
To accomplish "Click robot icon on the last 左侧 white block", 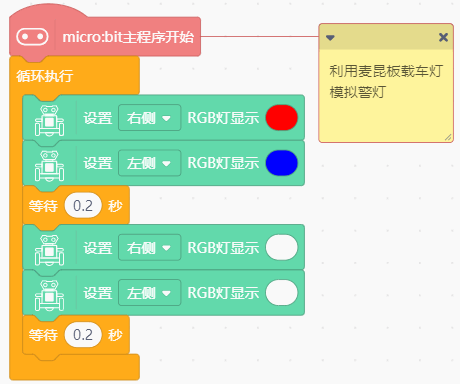I will (50, 295).
